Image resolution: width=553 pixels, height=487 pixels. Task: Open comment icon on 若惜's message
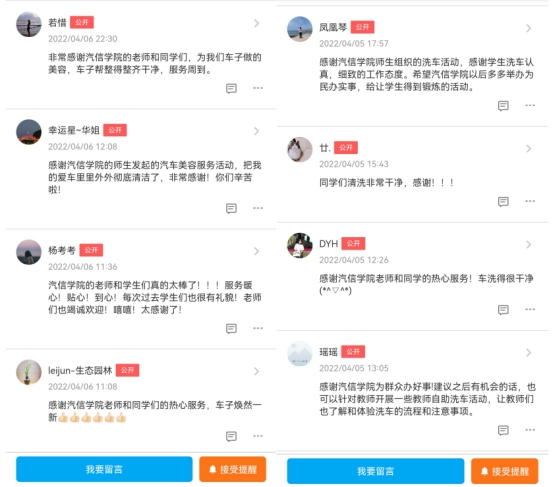click(x=231, y=88)
